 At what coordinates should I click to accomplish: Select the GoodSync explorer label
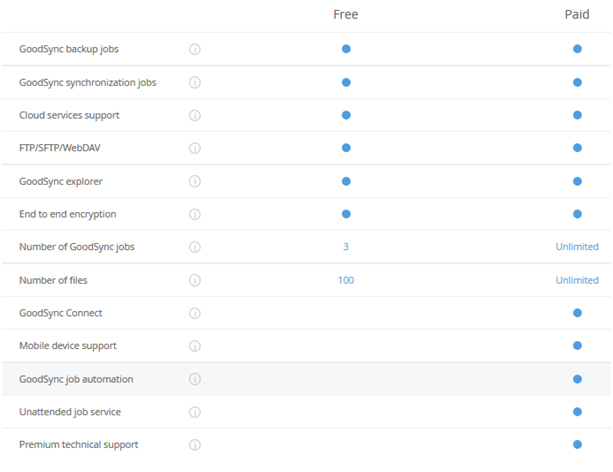click(61, 181)
